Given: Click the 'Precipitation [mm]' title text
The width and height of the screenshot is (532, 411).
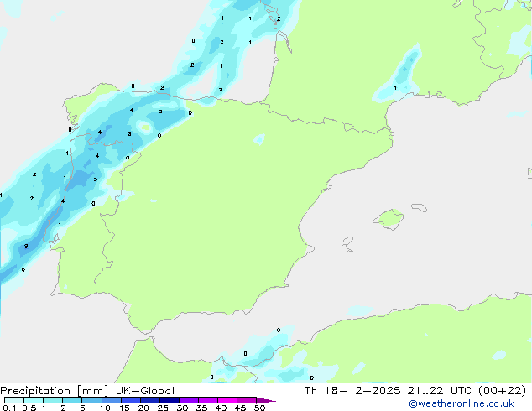Looking at the screenshot, I should 55,391.
